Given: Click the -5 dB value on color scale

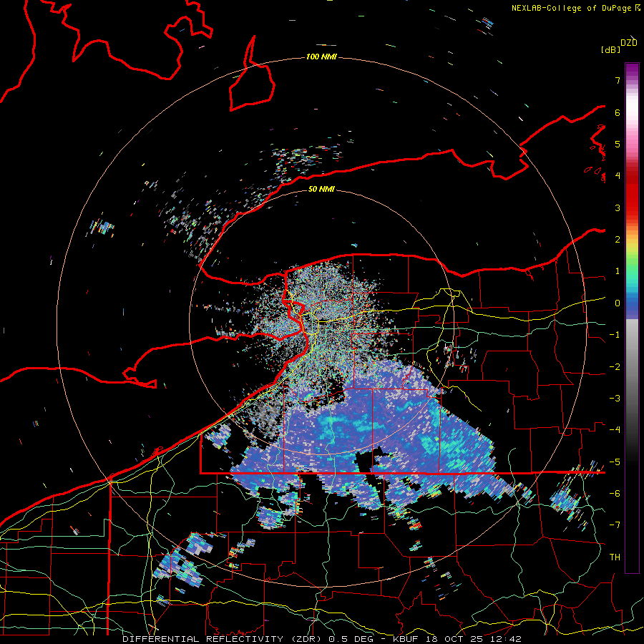Looking at the screenshot, I should tap(615, 462).
